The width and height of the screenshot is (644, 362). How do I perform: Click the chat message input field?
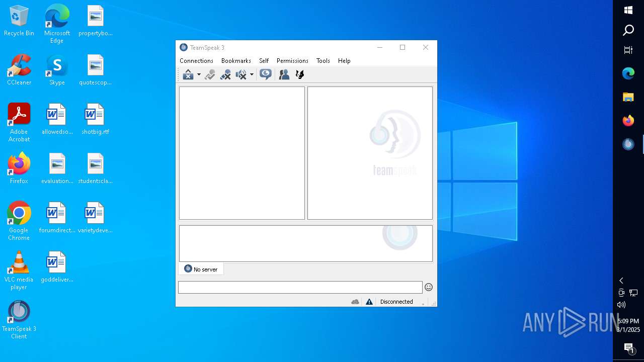click(300, 287)
